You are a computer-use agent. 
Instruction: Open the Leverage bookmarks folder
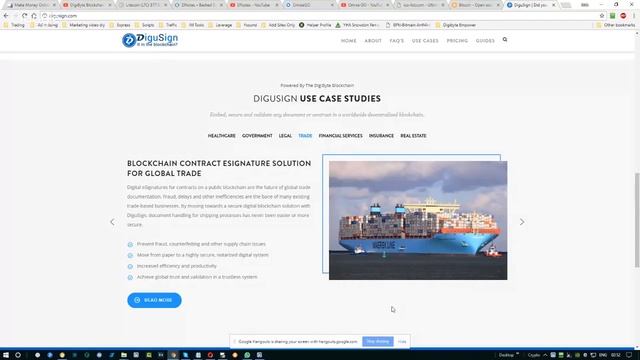click(x=220, y=25)
